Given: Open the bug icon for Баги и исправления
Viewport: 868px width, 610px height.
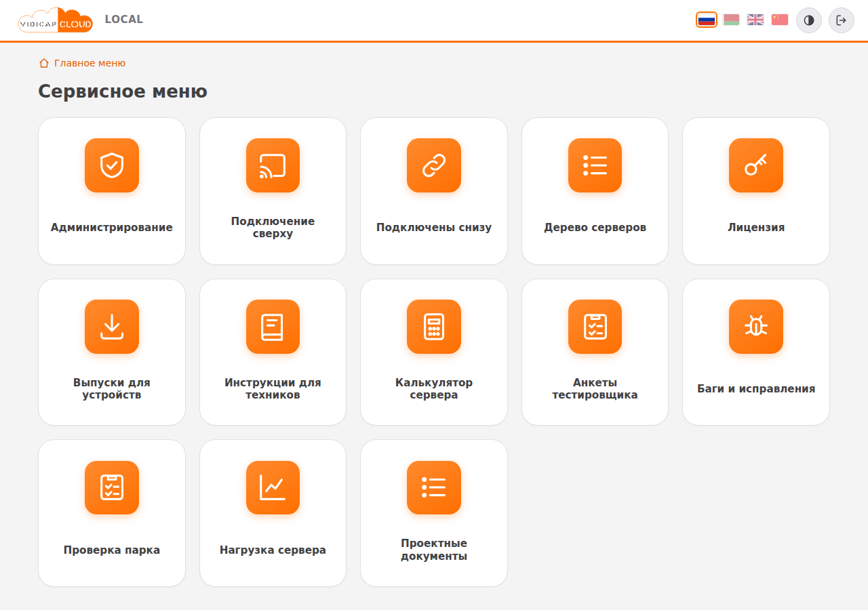Looking at the screenshot, I should (x=756, y=327).
